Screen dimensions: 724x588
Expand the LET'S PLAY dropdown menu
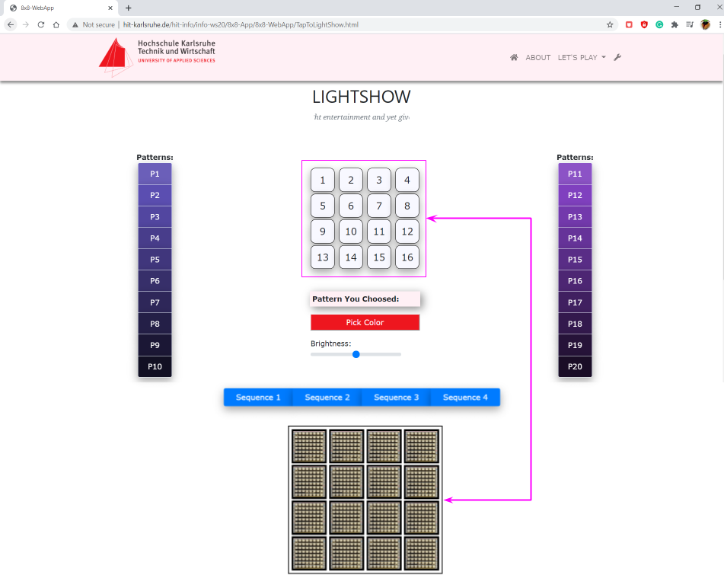pyautogui.click(x=582, y=58)
